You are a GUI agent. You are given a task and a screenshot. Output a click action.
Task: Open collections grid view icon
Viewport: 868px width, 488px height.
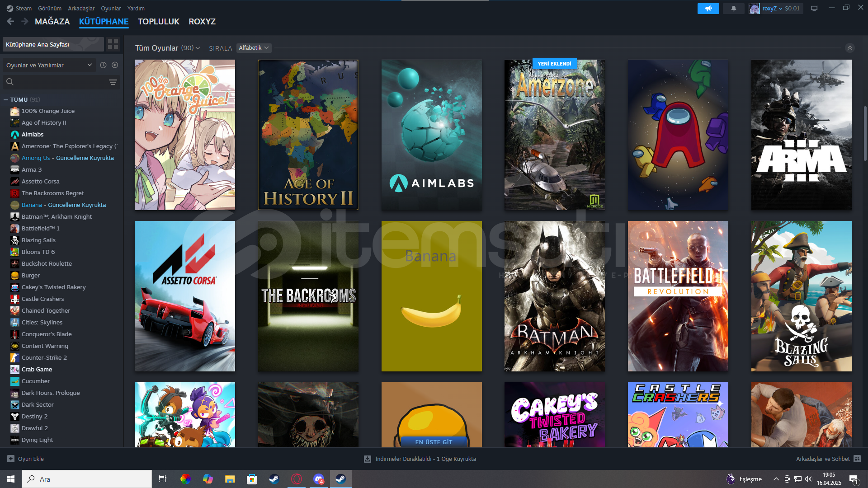click(x=113, y=44)
